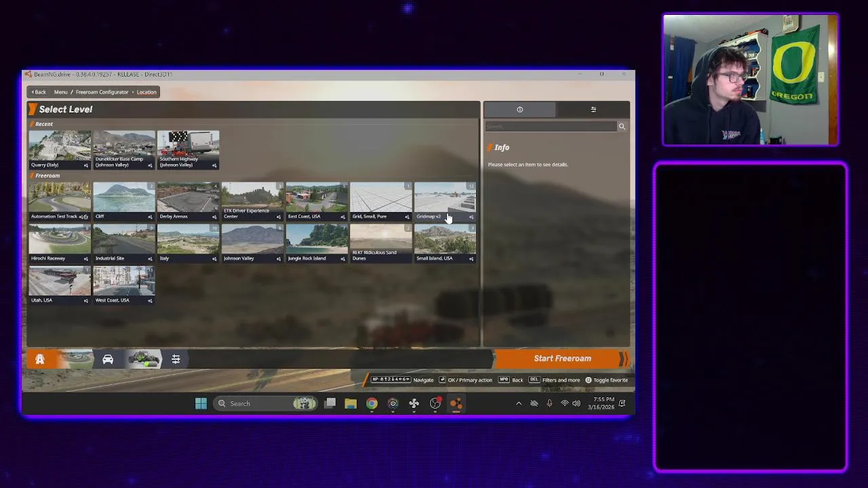
Task: Choose REKT Ridiculous Sand Dunes level
Action: point(381,243)
